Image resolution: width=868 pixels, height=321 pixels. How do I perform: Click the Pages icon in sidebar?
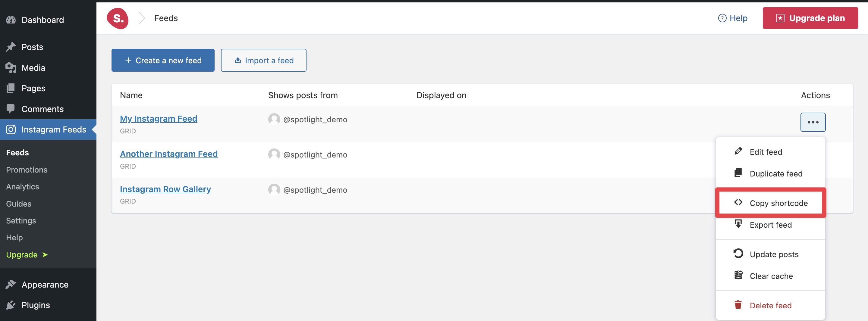11,88
